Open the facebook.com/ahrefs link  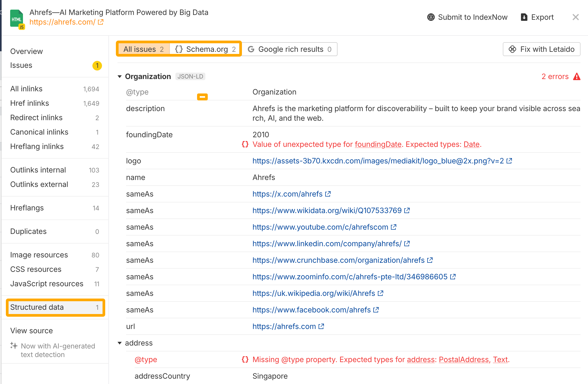(x=311, y=310)
